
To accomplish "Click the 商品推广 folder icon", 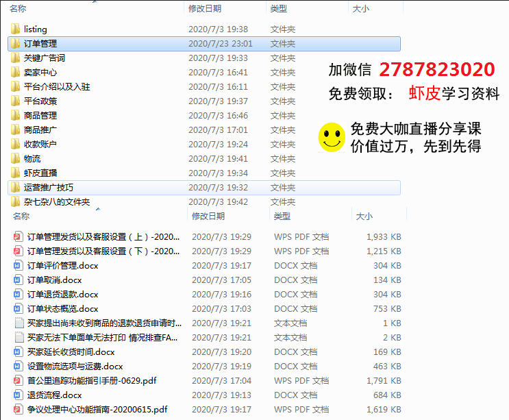I will tap(15, 129).
